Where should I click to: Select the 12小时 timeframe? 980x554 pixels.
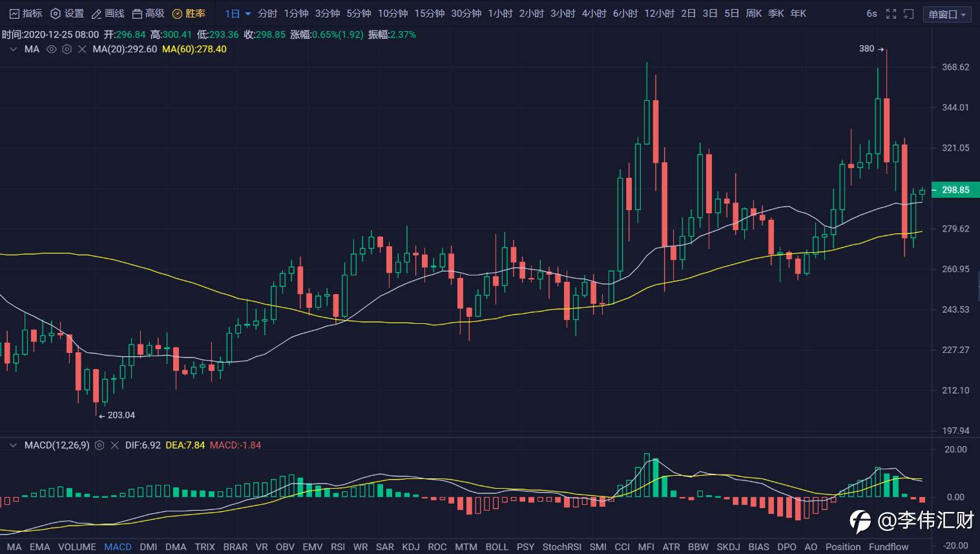[x=660, y=14]
